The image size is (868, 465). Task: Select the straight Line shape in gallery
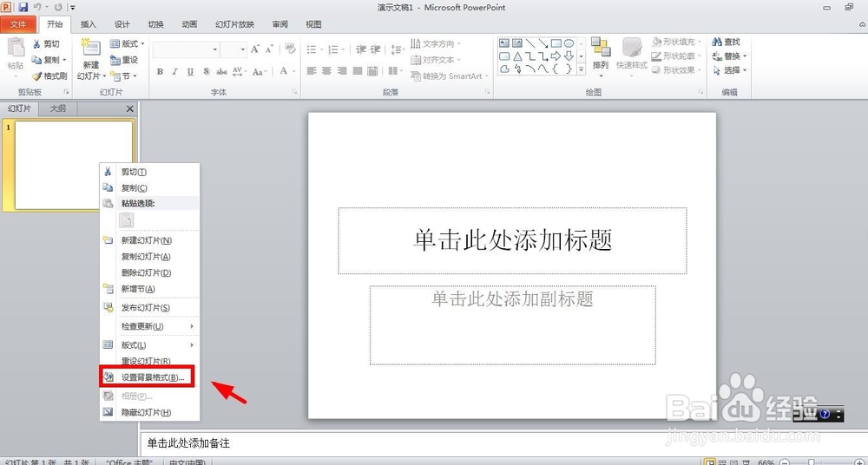[530, 43]
